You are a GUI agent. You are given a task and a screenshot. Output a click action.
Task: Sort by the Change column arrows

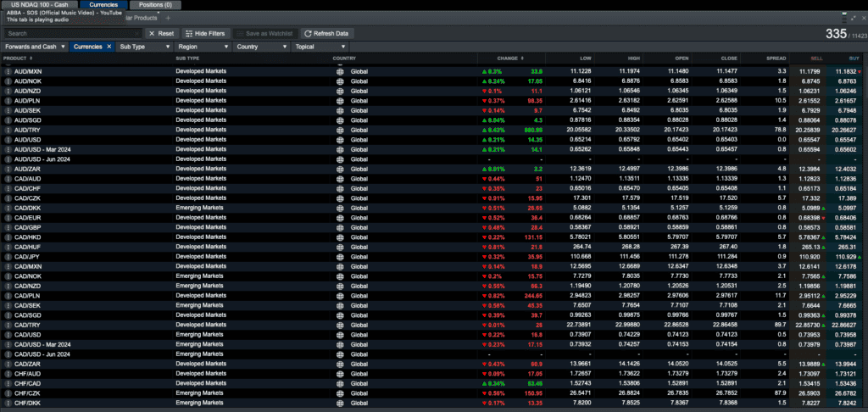[522, 58]
